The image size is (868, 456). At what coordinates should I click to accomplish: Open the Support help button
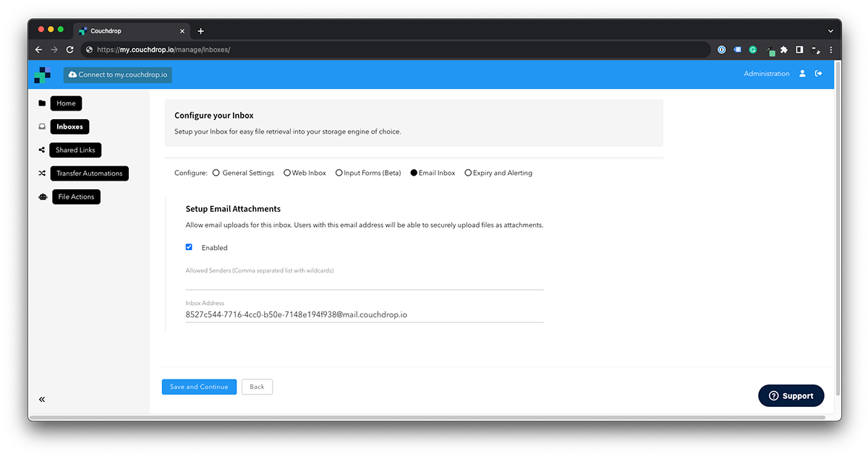(791, 395)
